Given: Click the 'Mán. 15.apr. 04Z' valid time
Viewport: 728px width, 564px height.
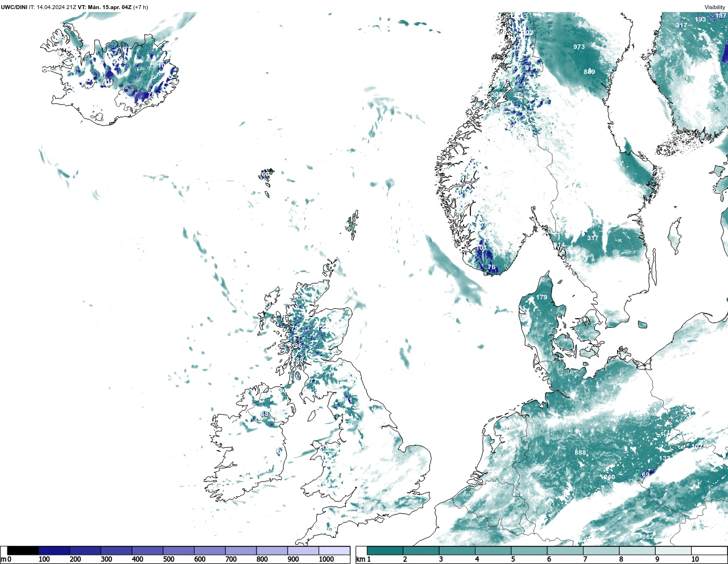Looking at the screenshot, I should tap(110, 7).
